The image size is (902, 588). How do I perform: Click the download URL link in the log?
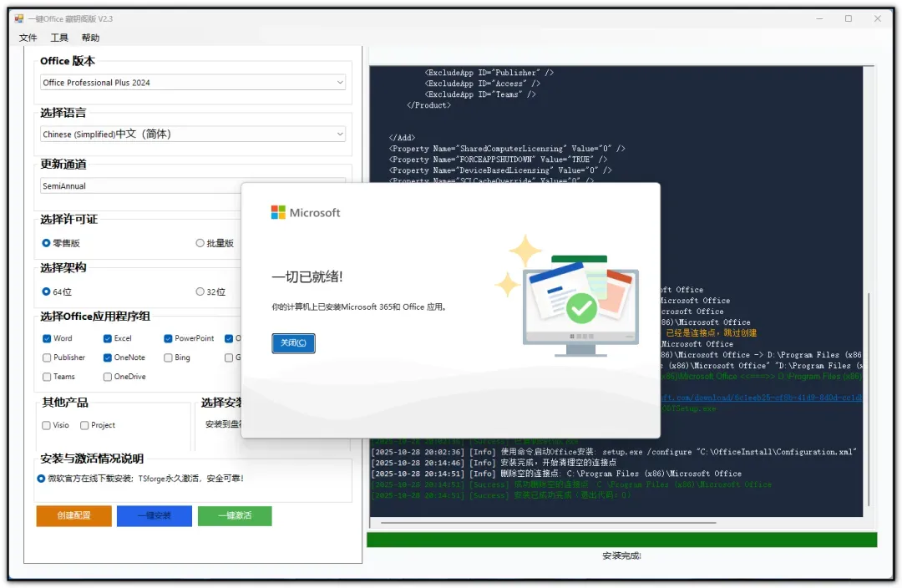click(761, 398)
